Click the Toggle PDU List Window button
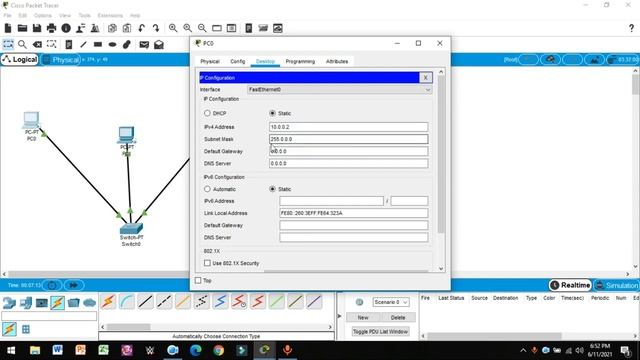Screen dimensions: 640x360 [x=380, y=331]
